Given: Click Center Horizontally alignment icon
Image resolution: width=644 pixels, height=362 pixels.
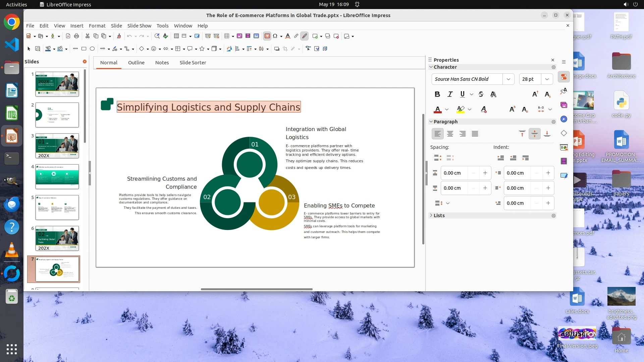Looking at the screenshot, I should pos(450,134).
